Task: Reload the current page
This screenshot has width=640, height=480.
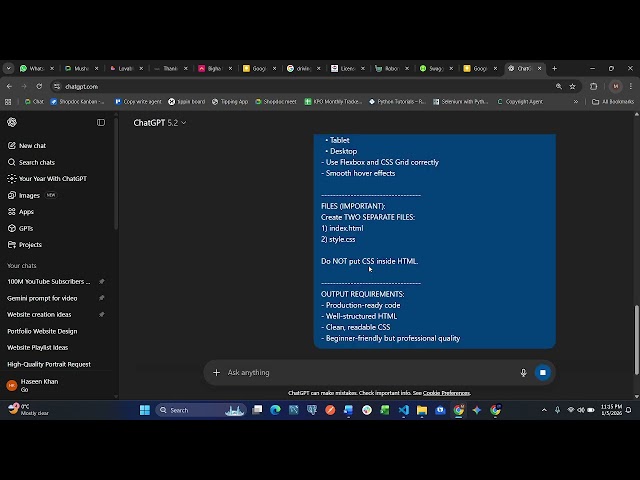Action: (x=39, y=87)
